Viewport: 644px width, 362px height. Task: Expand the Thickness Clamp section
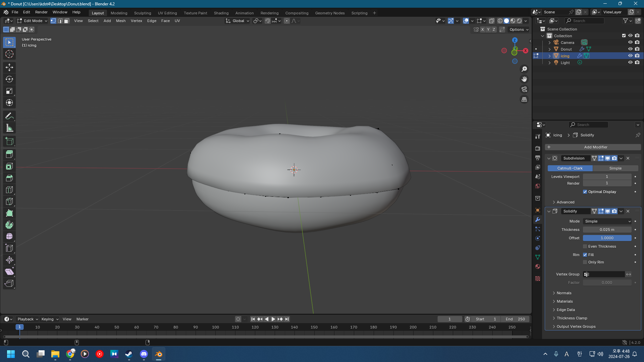click(x=572, y=318)
